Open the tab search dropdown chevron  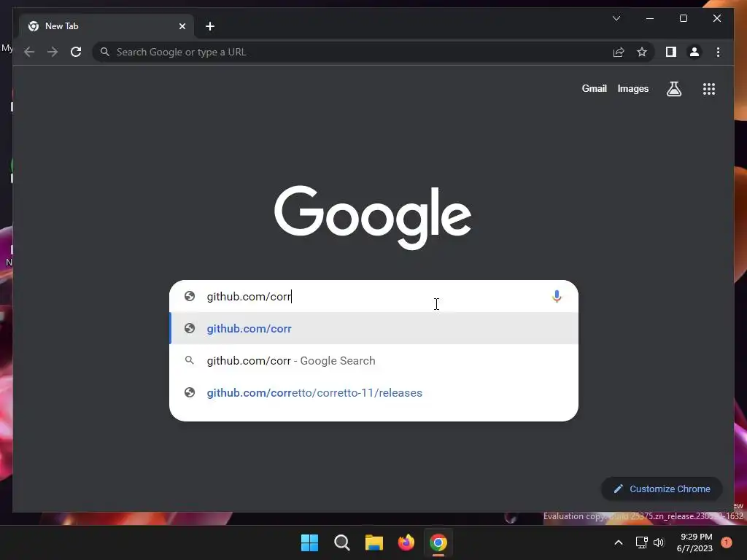[616, 18]
